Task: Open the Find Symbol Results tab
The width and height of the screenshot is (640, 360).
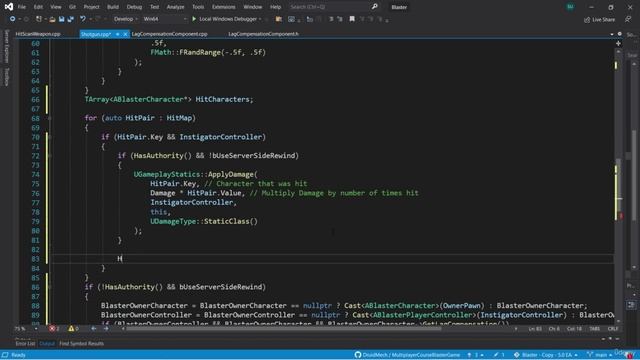Action: coord(81,343)
